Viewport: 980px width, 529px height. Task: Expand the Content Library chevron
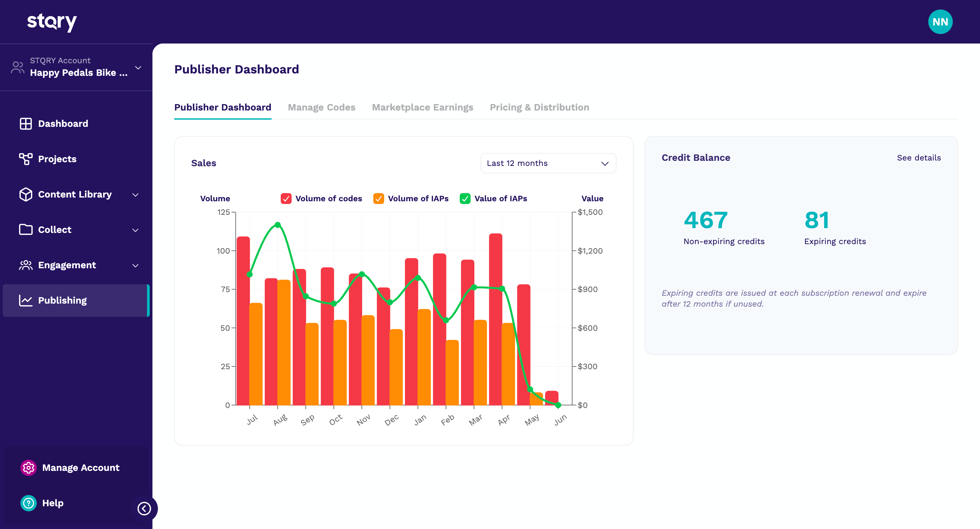pos(135,194)
